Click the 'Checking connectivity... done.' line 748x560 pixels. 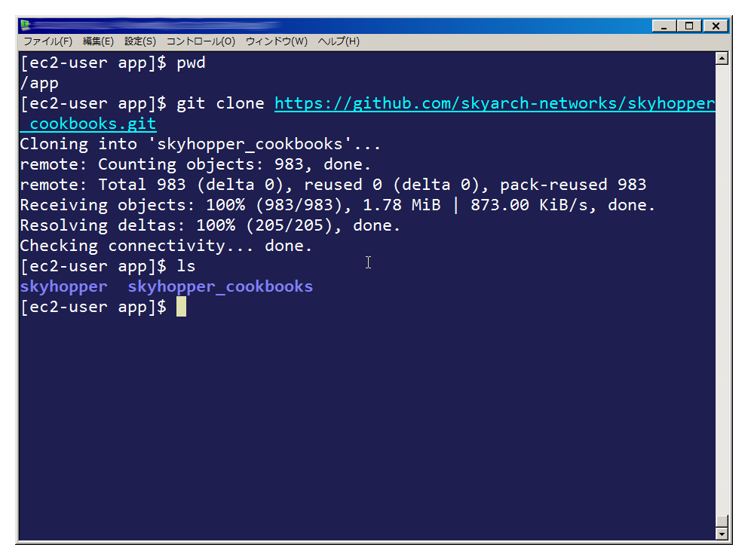[166, 246]
